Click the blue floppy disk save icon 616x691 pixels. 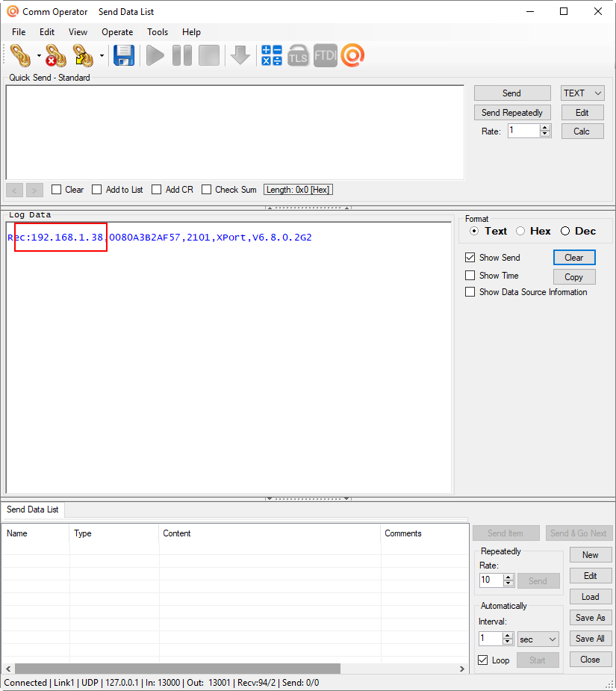[x=124, y=55]
